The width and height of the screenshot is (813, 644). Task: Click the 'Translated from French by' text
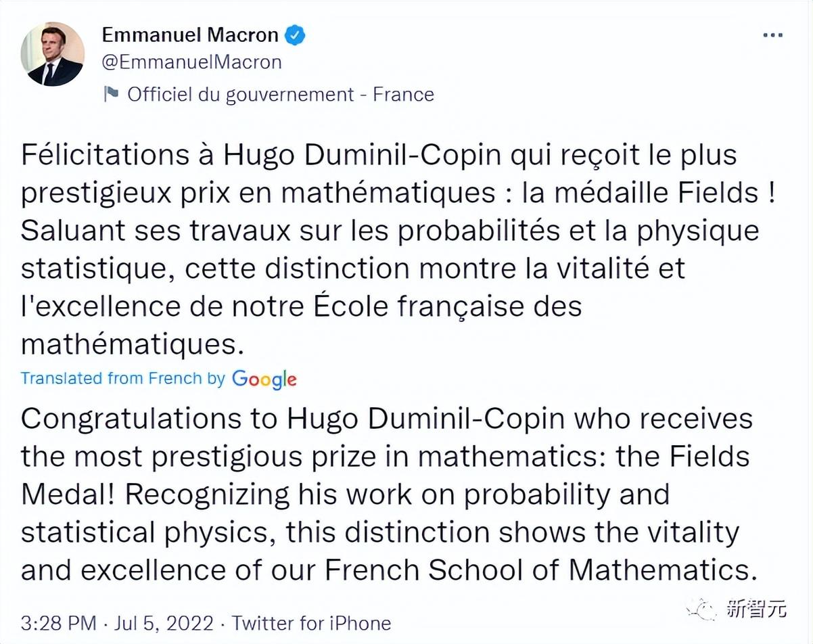[122, 378]
